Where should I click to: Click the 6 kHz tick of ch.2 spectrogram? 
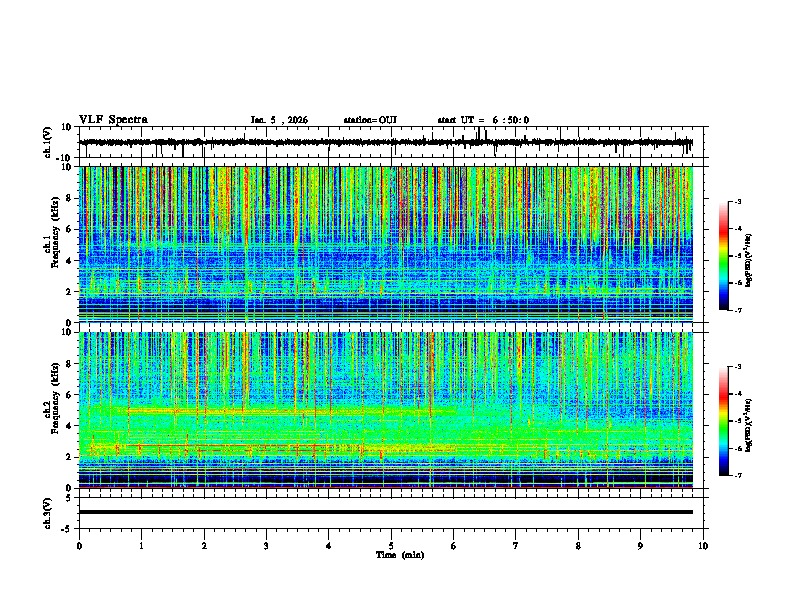70,395
